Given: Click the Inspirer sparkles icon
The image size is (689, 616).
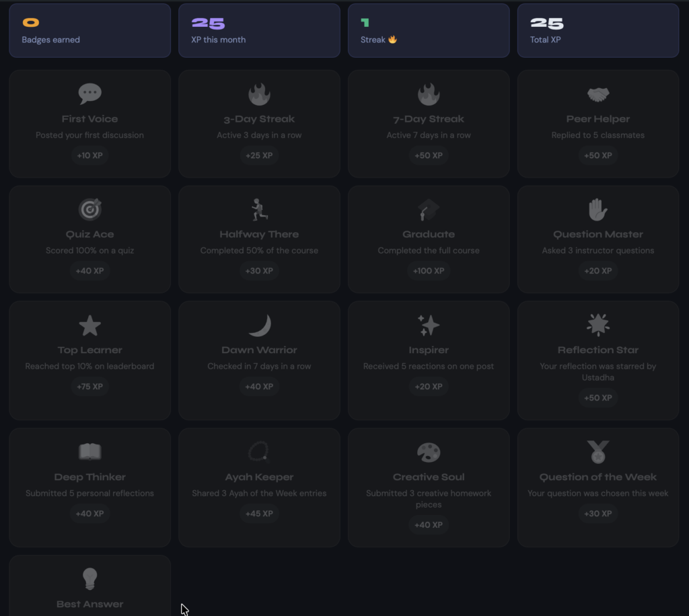Looking at the screenshot, I should tap(429, 325).
